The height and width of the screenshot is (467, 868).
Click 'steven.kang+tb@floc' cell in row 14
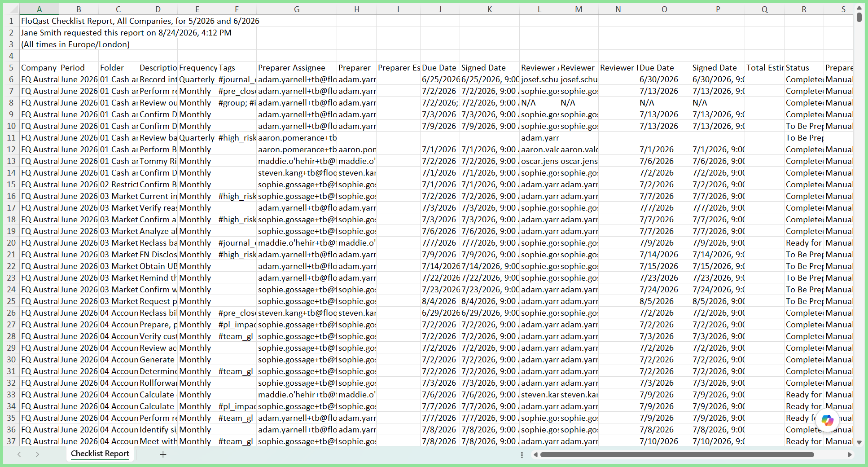(x=297, y=173)
